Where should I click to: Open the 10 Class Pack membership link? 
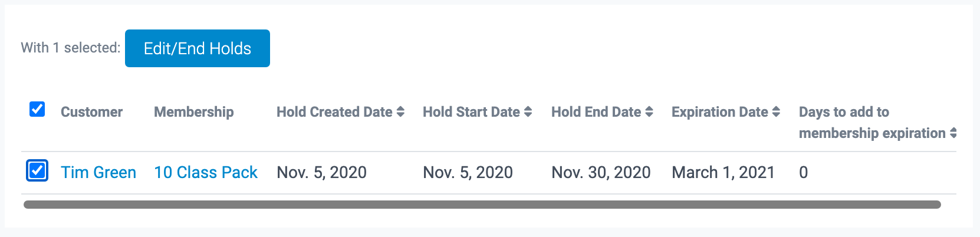tap(206, 172)
